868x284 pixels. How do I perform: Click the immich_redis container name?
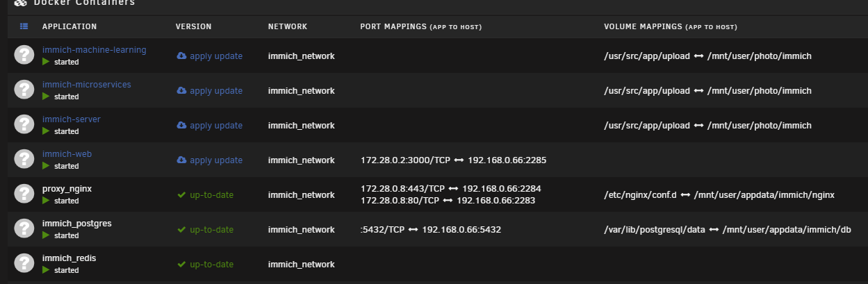coord(69,258)
